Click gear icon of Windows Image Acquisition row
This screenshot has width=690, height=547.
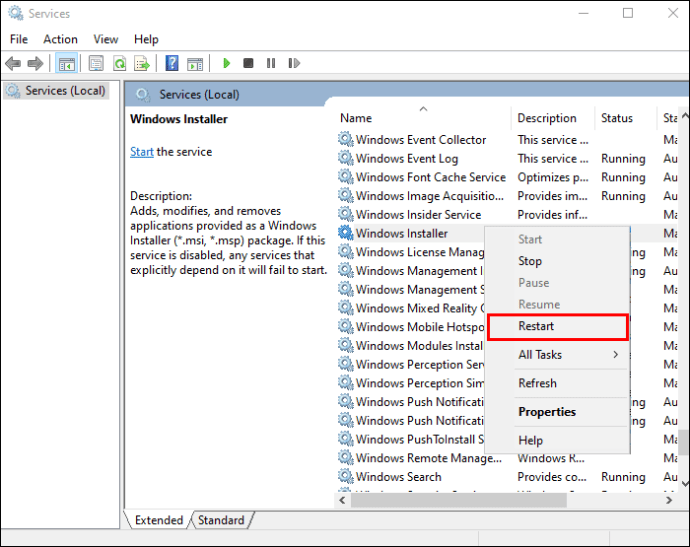coord(345,195)
